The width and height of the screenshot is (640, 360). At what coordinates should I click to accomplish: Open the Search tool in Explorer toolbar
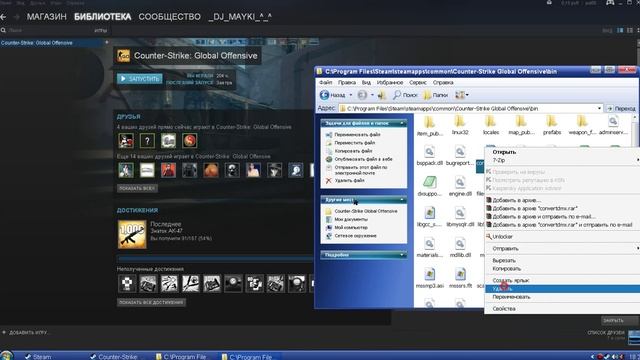point(405,95)
